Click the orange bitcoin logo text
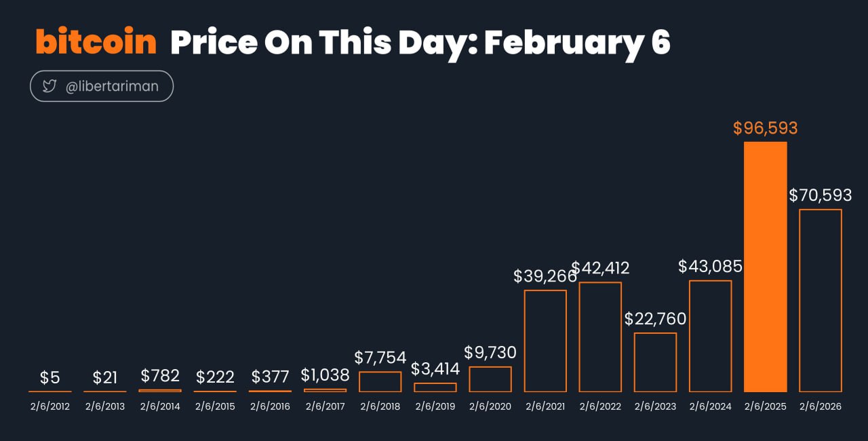This screenshot has height=441, width=868. [96, 42]
